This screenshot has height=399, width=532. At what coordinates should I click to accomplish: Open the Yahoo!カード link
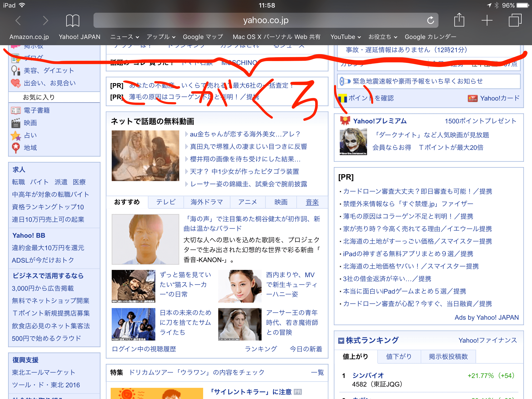[499, 98]
